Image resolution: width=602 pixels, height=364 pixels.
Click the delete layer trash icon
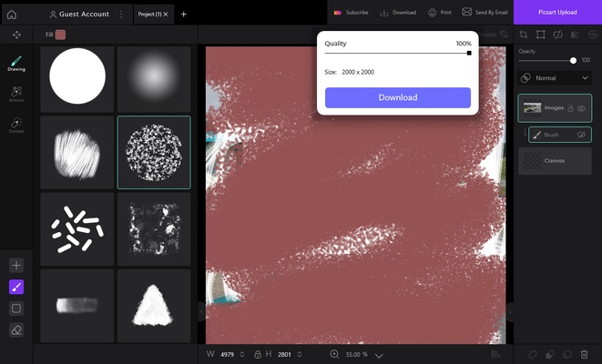584,354
